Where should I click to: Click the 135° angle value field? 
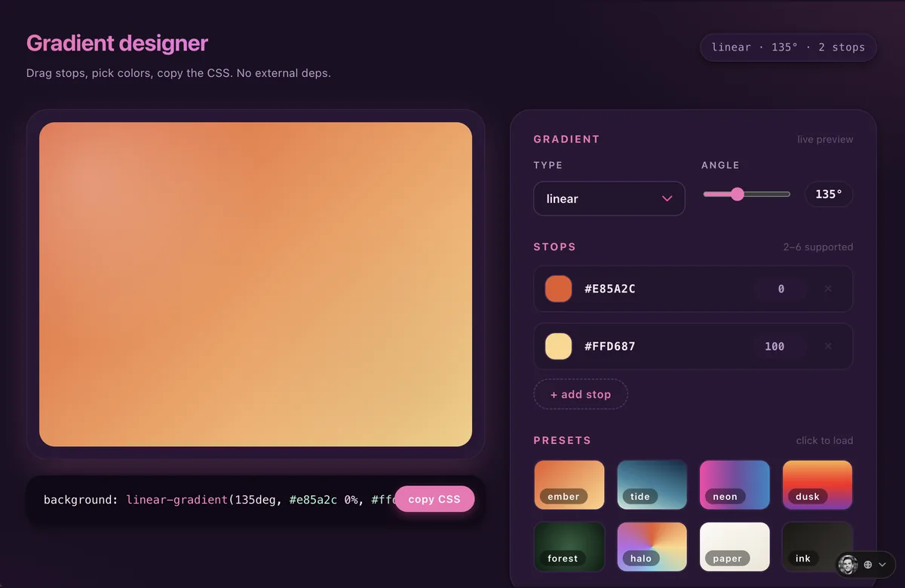829,194
